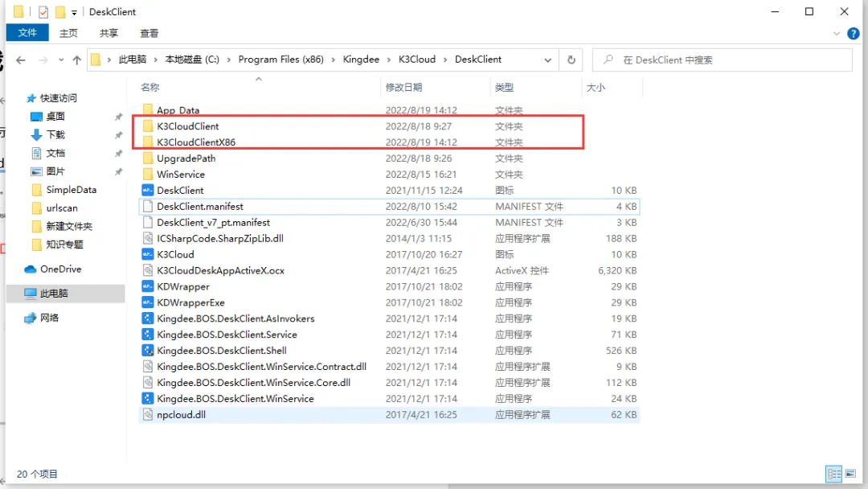Viewport: 868px width, 489px height.
Task: Select DeskClient_v7_pt.manifest file icon
Action: pos(147,222)
